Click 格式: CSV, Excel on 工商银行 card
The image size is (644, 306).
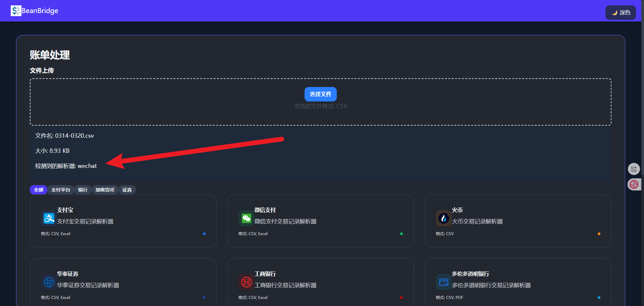[x=253, y=298]
